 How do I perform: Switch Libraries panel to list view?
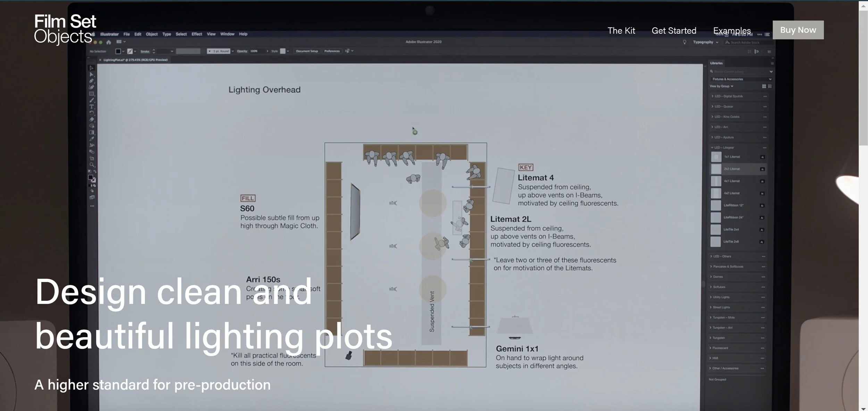pos(770,86)
